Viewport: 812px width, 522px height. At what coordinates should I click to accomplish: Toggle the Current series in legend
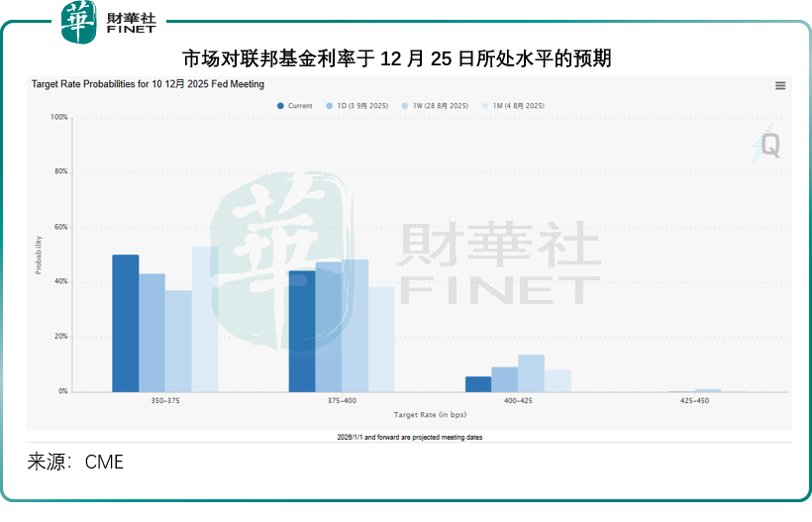click(x=295, y=106)
